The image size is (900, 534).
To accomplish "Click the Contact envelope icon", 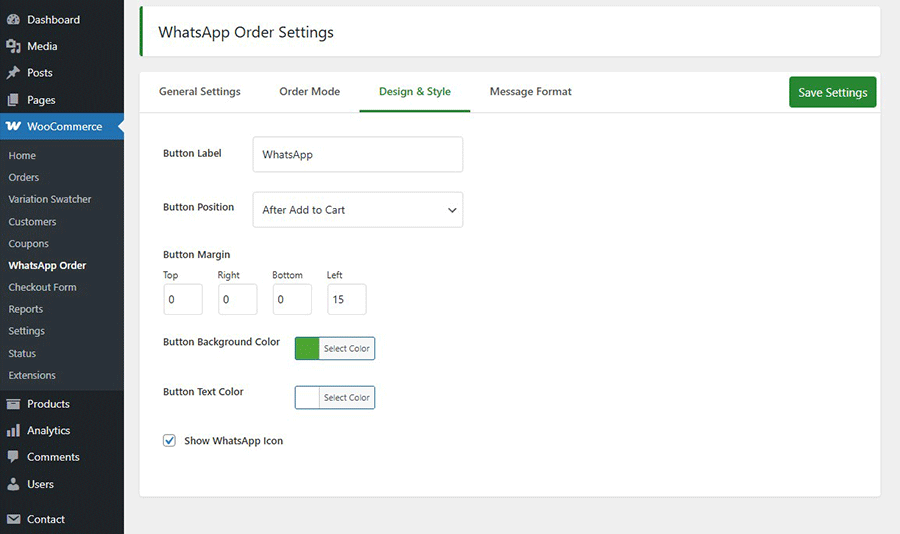I will [13, 519].
